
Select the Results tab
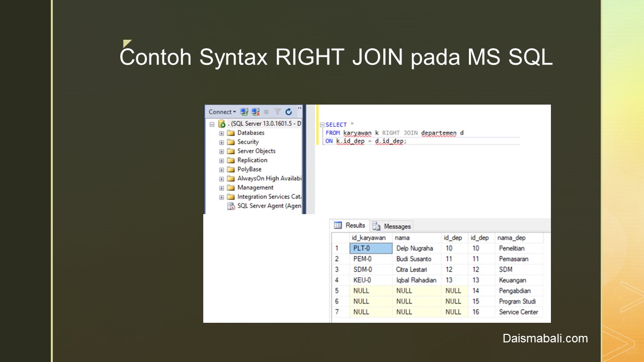click(x=350, y=226)
